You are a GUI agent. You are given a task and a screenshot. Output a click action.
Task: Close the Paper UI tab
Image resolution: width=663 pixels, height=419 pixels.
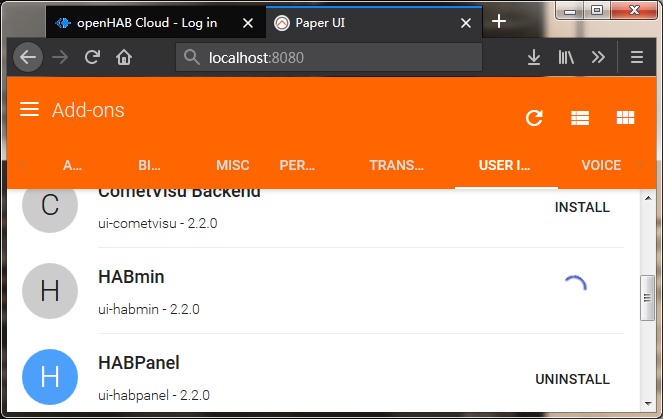pos(466,23)
